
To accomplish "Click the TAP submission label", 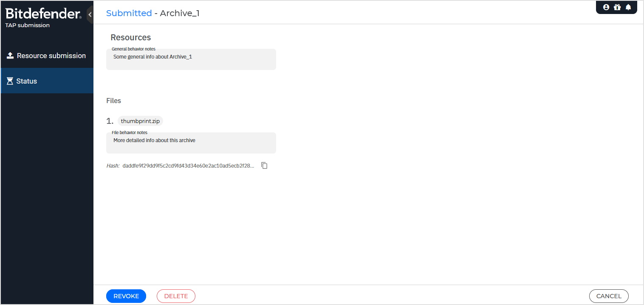I will click(28, 25).
